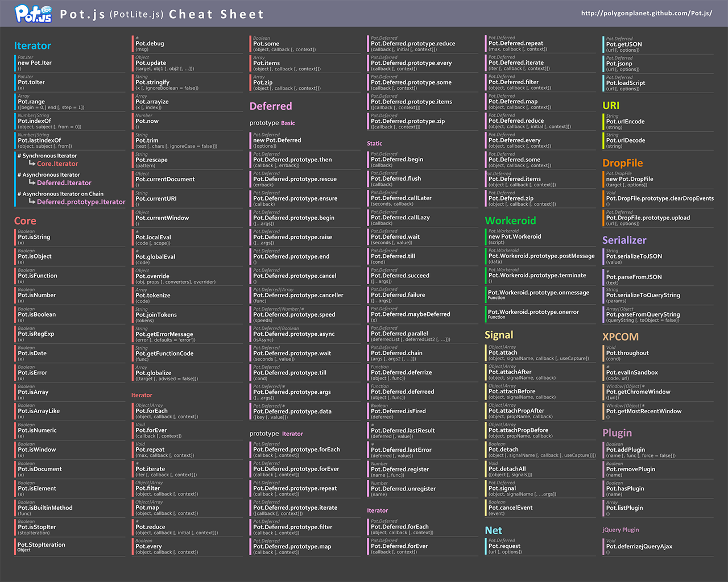Screen dimensions: 728x582
Task: Click the Pot.js Lite logo
Action: click(34, 14)
